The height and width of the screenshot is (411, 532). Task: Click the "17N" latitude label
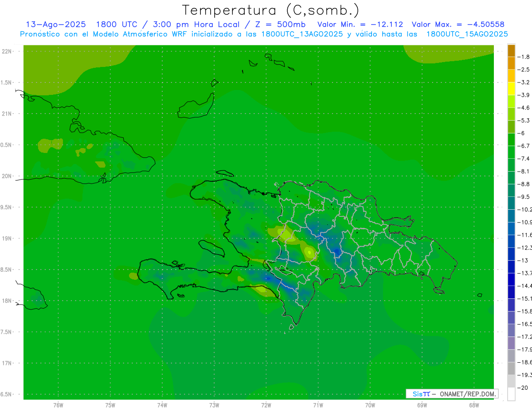pyautogui.click(x=8, y=363)
